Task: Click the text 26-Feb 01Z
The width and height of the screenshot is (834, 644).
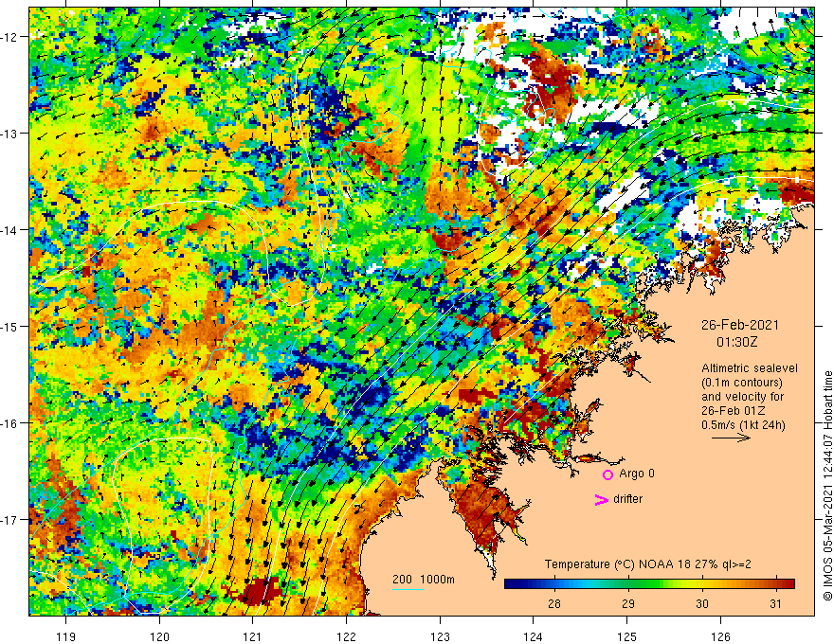Action: click(x=734, y=411)
